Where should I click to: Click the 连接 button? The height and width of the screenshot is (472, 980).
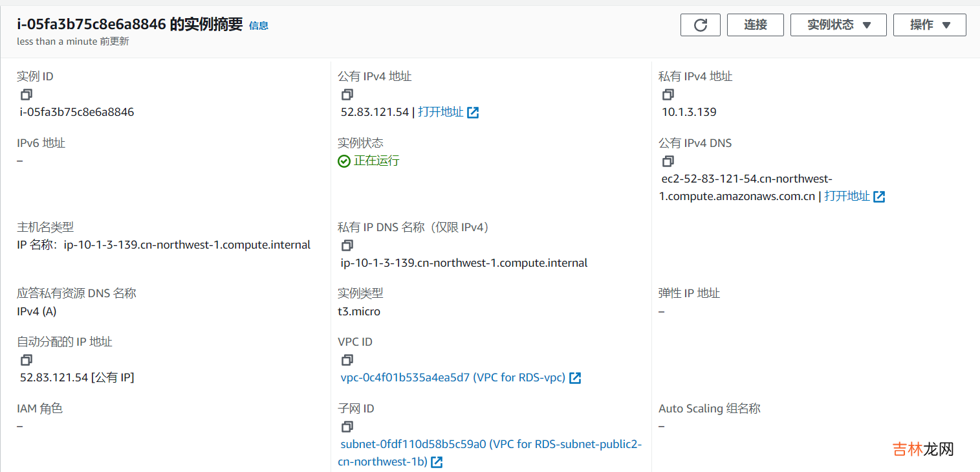(756, 25)
